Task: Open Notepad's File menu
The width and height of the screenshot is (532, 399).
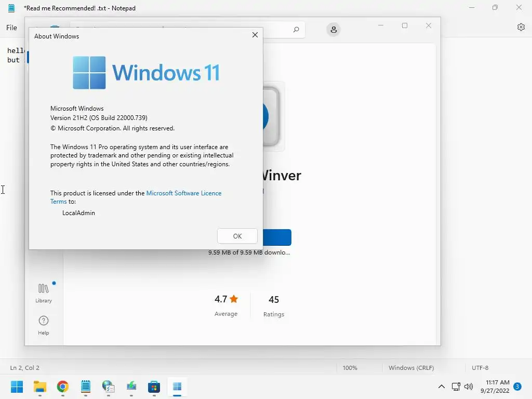Action: pyautogui.click(x=11, y=28)
